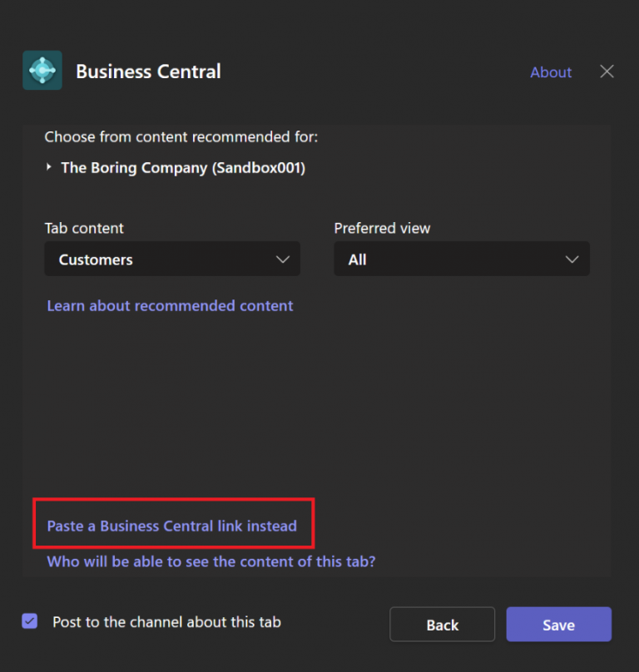Click the Tab content field label

[x=84, y=228]
